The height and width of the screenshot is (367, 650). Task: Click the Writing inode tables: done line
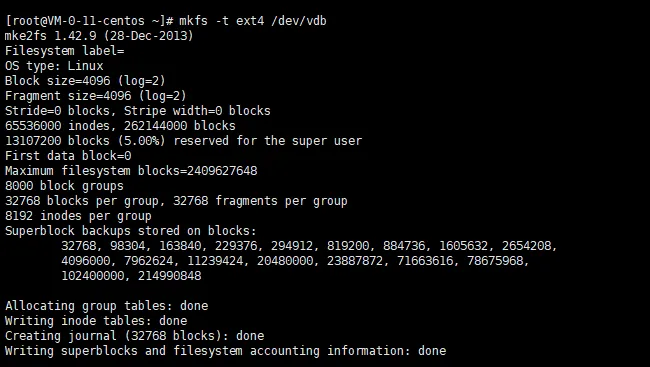(96, 321)
